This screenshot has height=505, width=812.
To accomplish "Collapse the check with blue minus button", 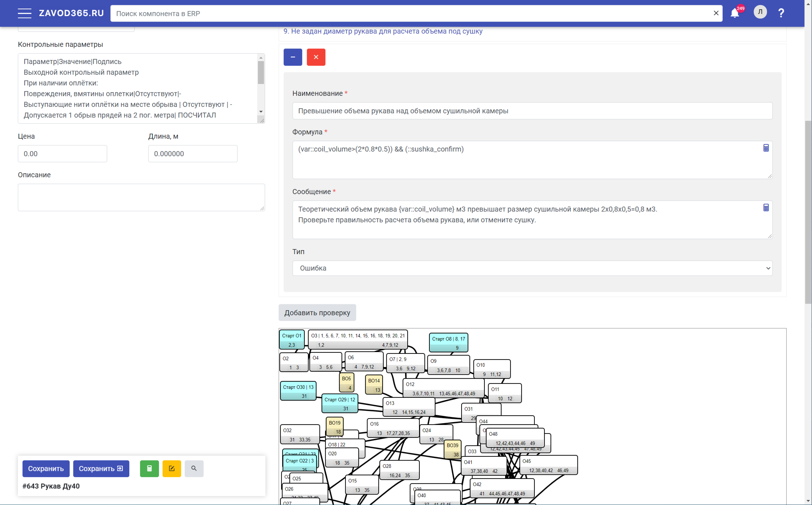I will (293, 57).
